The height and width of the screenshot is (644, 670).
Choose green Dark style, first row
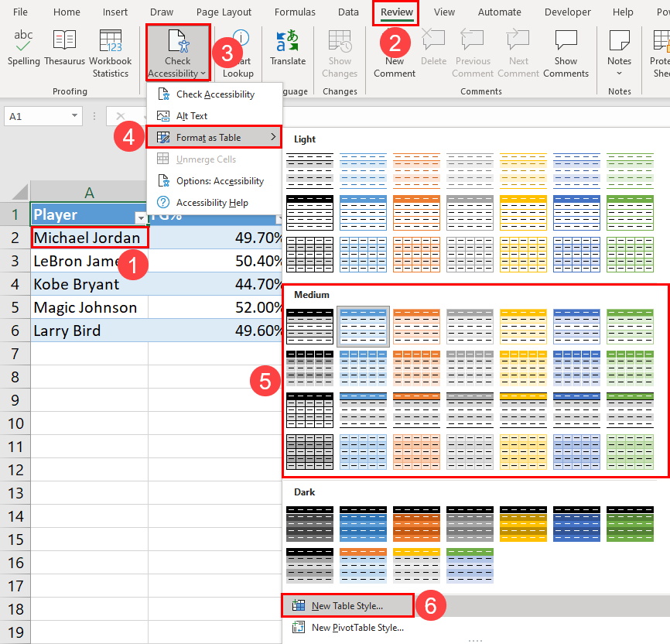630,524
